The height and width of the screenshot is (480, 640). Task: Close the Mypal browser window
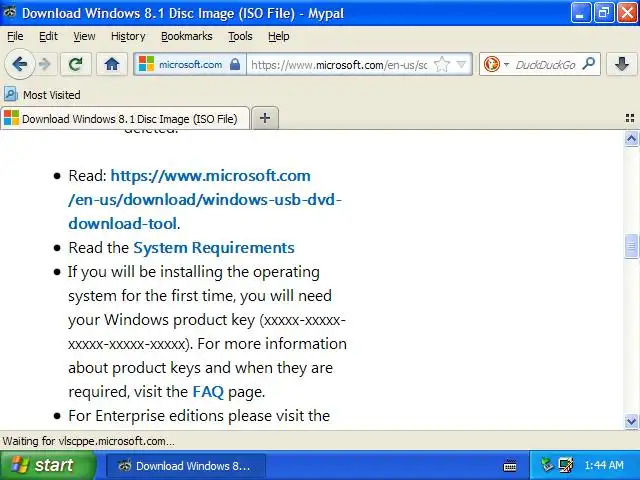point(627,13)
